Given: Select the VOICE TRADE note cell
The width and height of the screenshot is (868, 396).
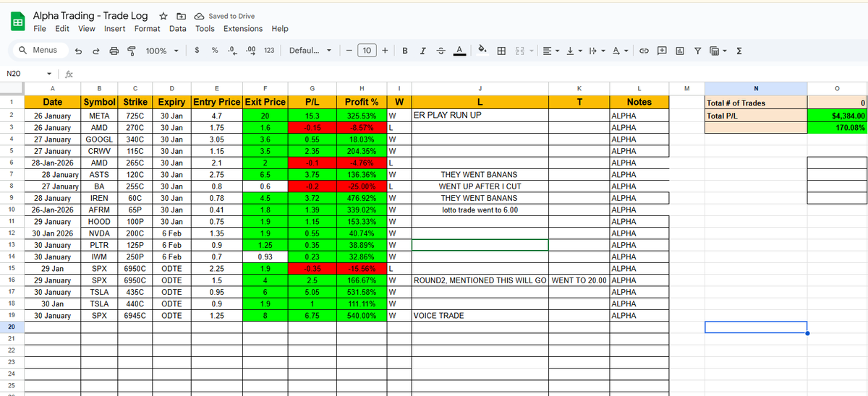Looking at the screenshot, I should (480, 316).
